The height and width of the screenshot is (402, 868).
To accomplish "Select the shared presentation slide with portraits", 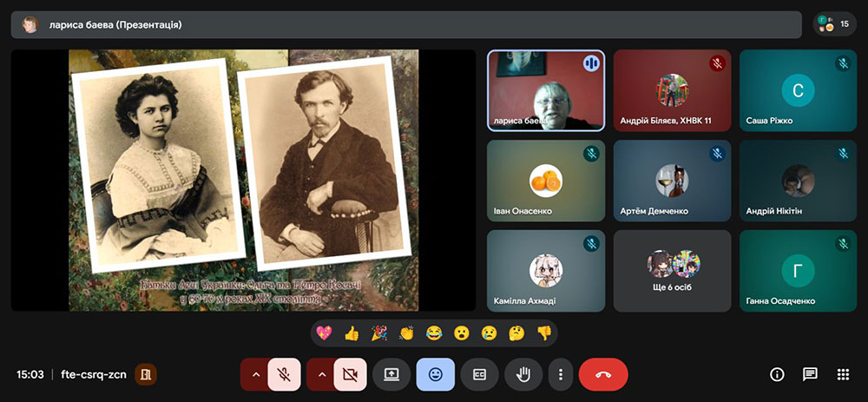I will (x=243, y=180).
